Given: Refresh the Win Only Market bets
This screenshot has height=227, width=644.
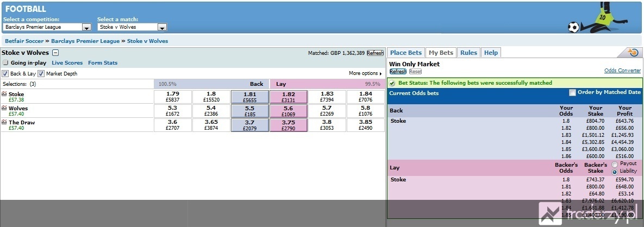Looking at the screenshot, I should [x=398, y=72].
